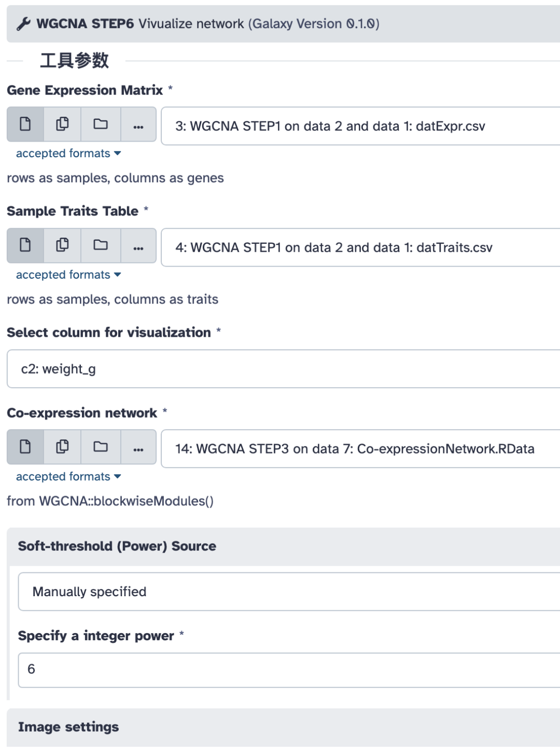Choose collection folder icon for Co-expression network

coord(101,447)
